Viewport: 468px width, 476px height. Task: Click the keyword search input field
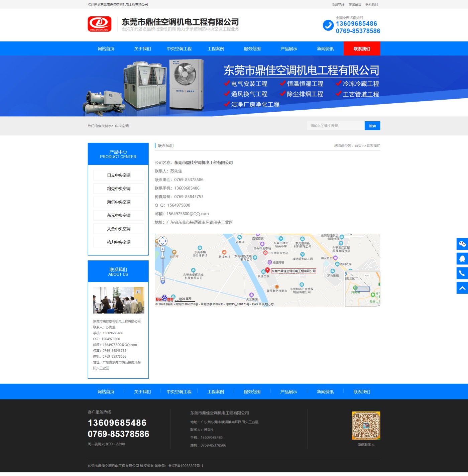336,126
